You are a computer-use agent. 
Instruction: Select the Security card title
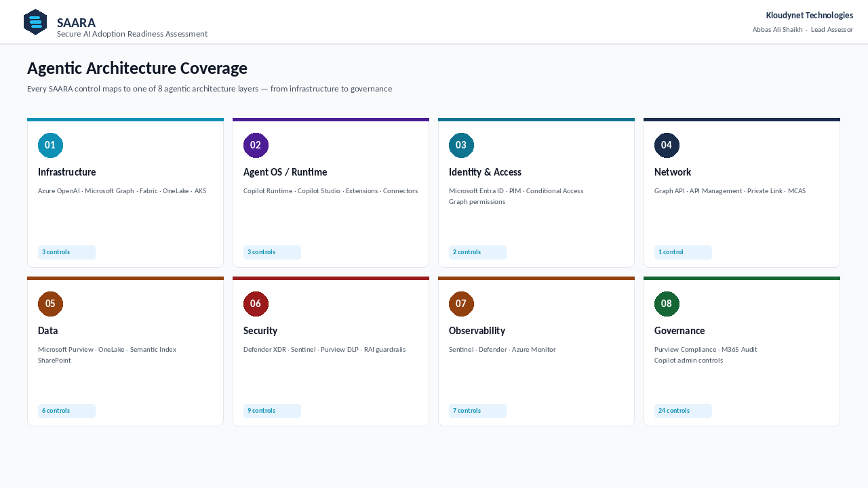click(260, 331)
